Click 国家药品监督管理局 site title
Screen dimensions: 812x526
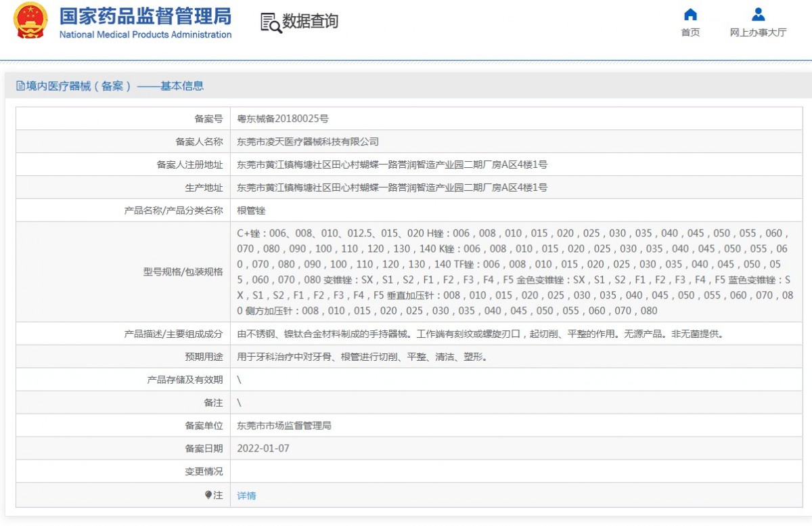145,16
